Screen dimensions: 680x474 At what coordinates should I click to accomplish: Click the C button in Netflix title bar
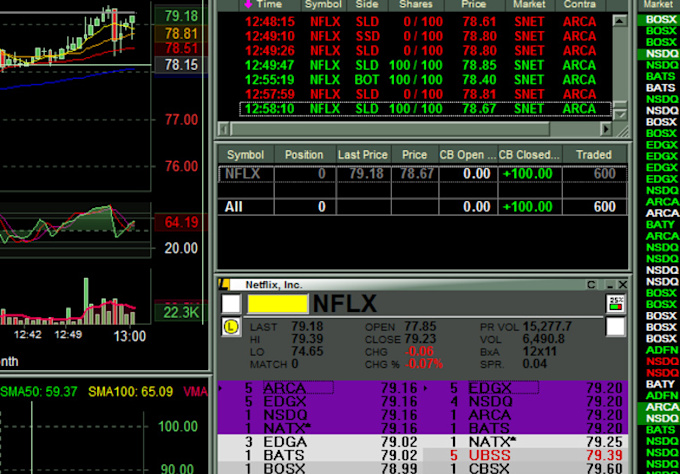point(590,285)
